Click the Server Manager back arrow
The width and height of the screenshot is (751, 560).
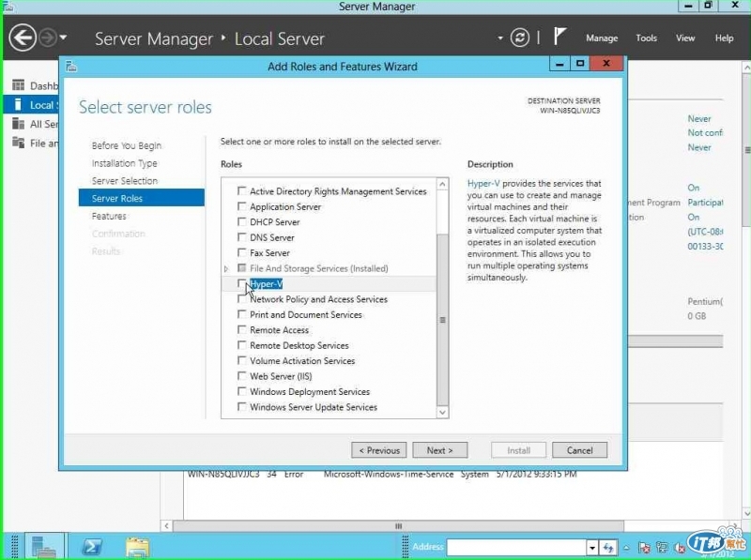click(22, 38)
